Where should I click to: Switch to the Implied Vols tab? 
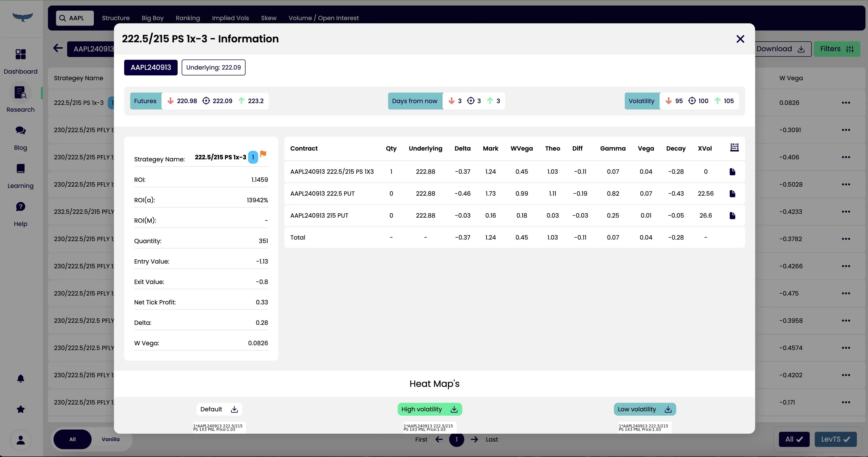[230, 18]
